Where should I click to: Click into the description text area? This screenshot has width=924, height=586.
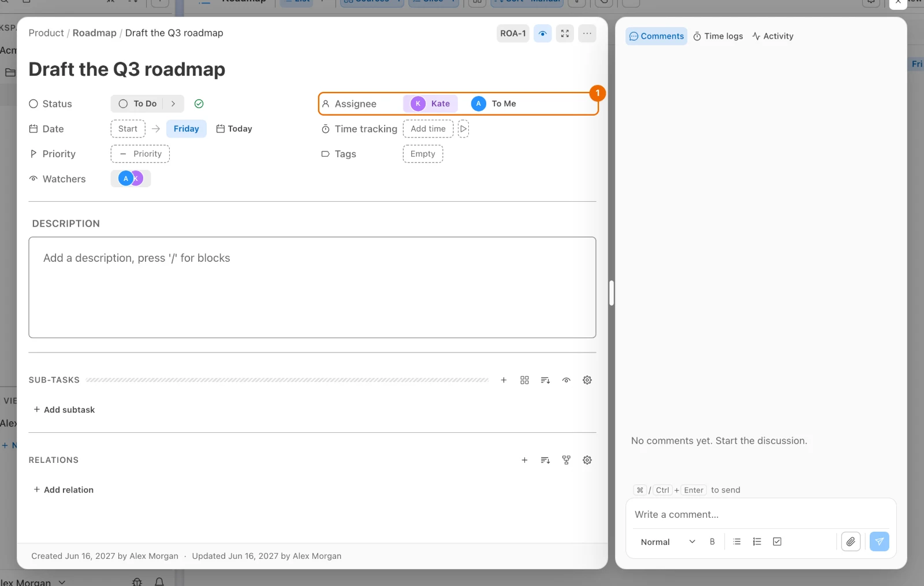tap(312, 287)
